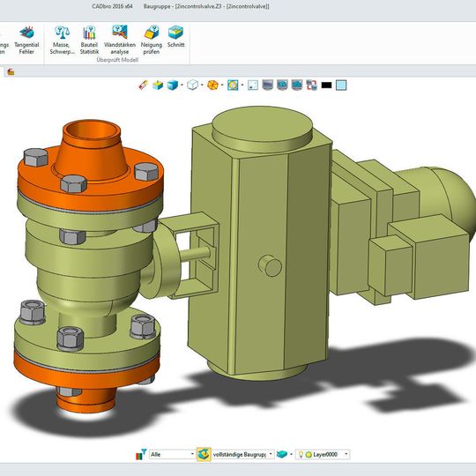This screenshot has height=476, width=476.
Task: Select the shaded blue cube display mode
Action: 173,86
